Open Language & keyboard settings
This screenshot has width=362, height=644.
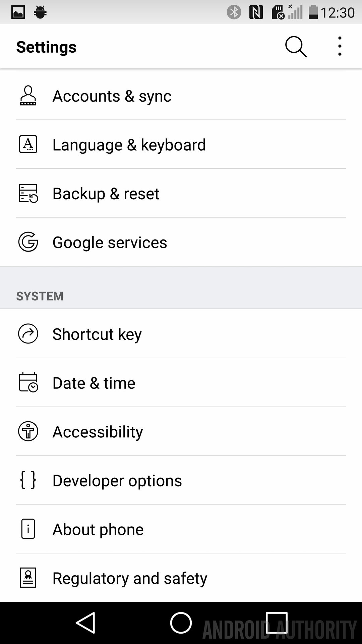(129, 145)
